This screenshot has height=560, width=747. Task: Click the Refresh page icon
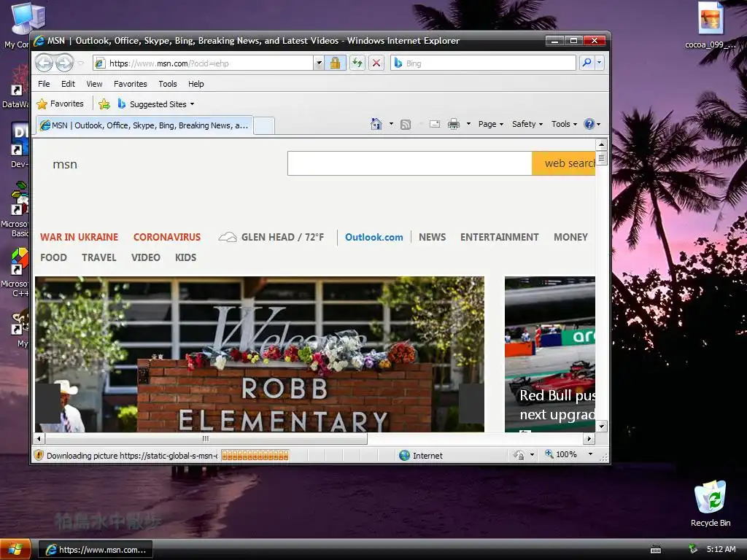click(357, 63)
